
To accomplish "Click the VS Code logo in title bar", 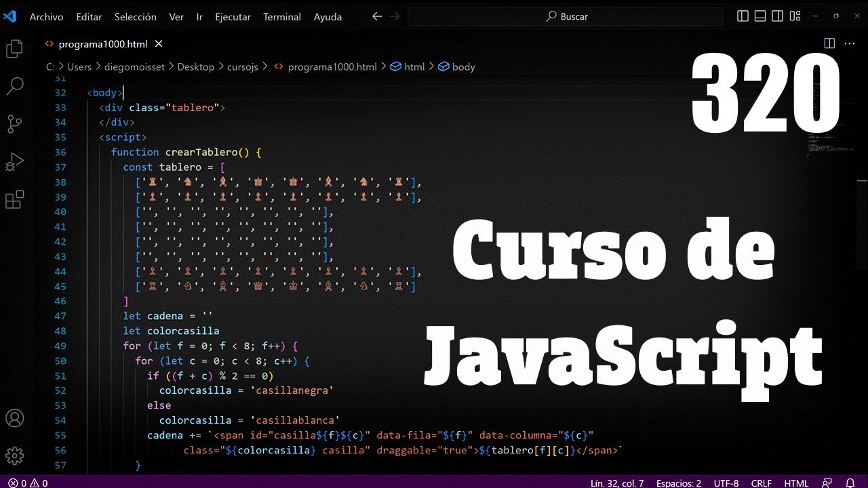I will click(9, 16).
